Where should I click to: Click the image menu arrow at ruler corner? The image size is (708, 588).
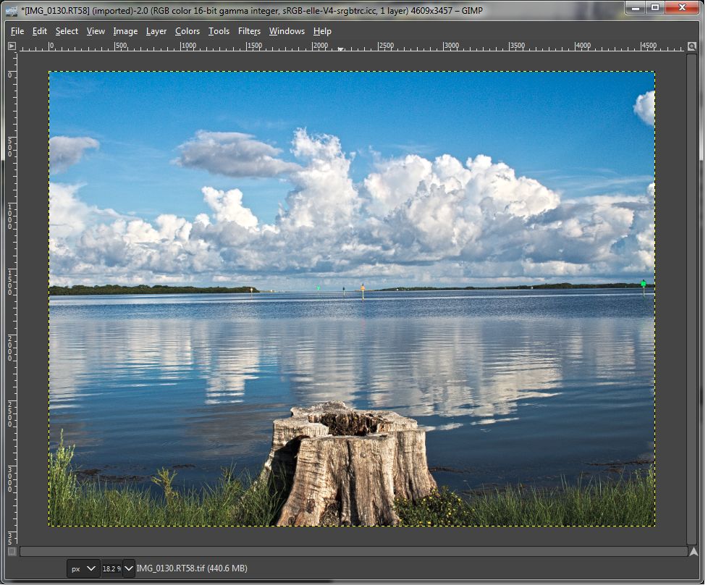click(12, 46)
